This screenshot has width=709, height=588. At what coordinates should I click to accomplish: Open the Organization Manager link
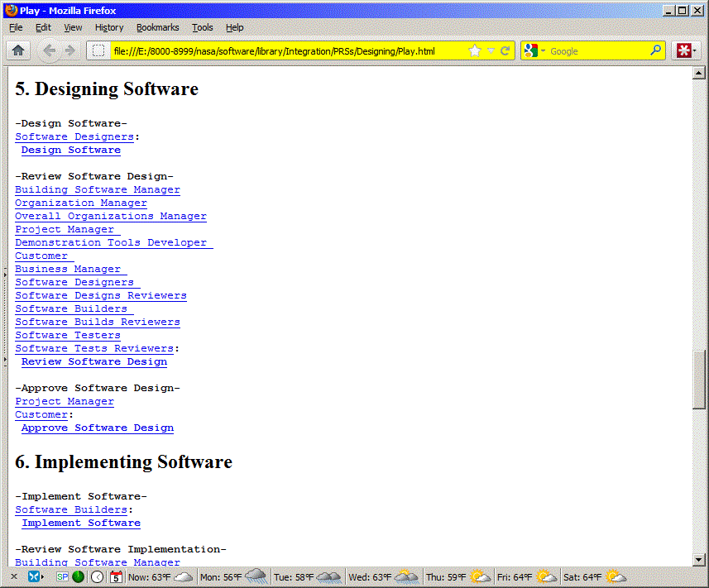tap(81, 203)
